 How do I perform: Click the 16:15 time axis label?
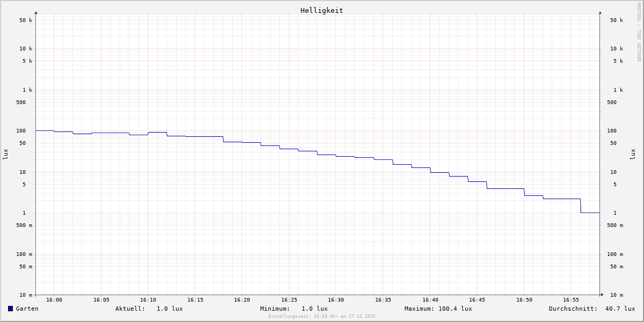tap(195, 300)
